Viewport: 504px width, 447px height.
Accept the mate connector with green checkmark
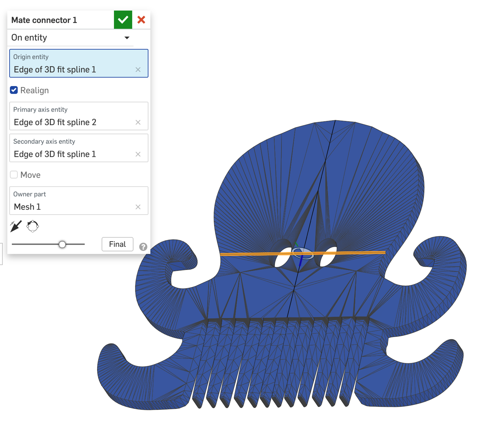tap(123, 20)
